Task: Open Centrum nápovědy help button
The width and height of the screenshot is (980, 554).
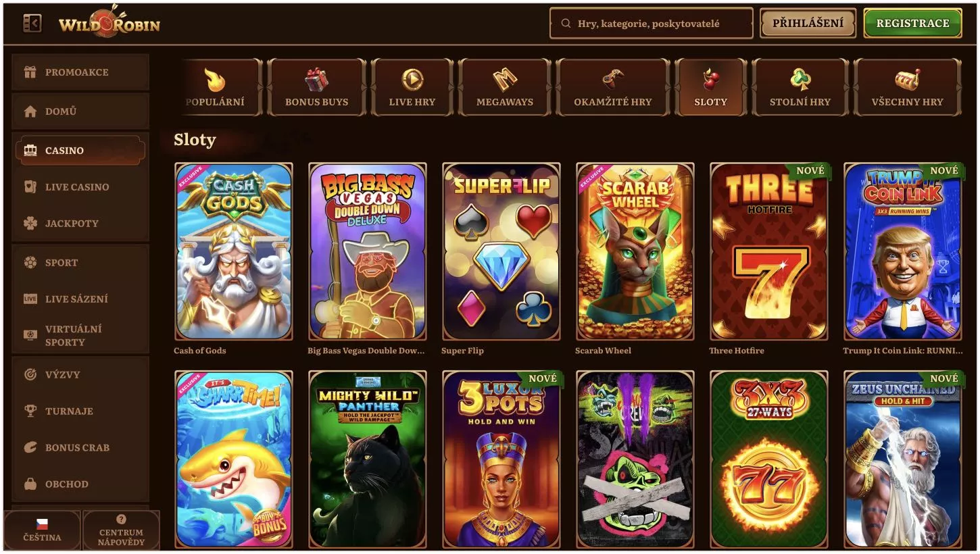Action: click(121, 530)
